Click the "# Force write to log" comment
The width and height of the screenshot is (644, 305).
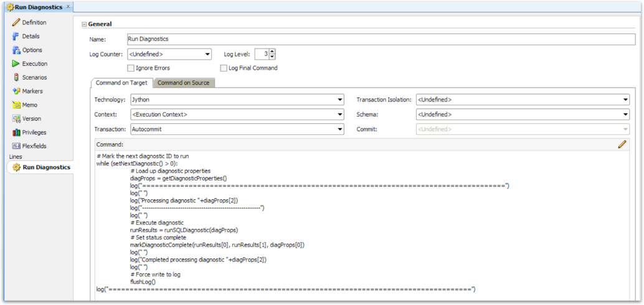point(156,274)
